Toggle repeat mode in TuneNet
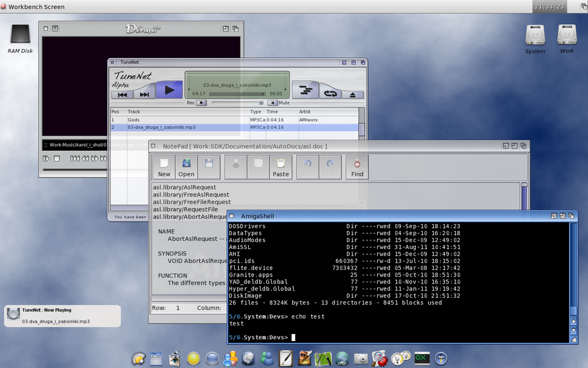This screenshot has height=368, width=588. [x=330, y=93]
